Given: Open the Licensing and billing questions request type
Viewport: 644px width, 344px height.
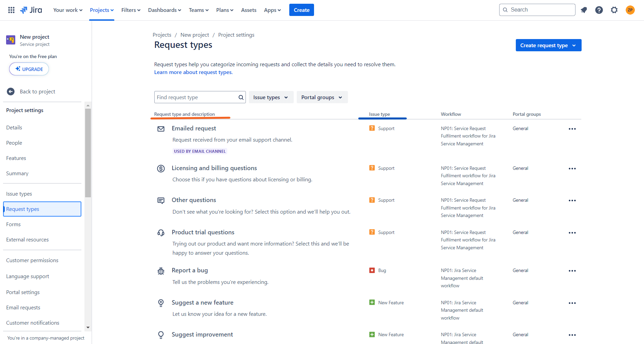Looking at the screenshot, I should coord(214,168).
